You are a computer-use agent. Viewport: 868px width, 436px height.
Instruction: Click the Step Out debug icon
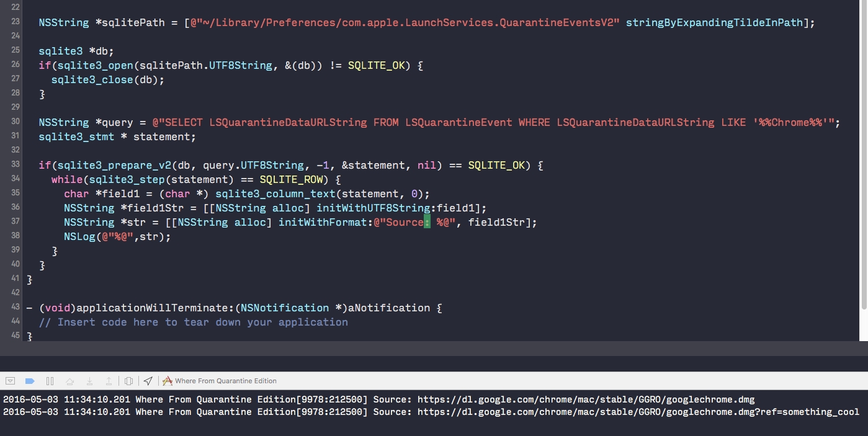coord(109,381)
